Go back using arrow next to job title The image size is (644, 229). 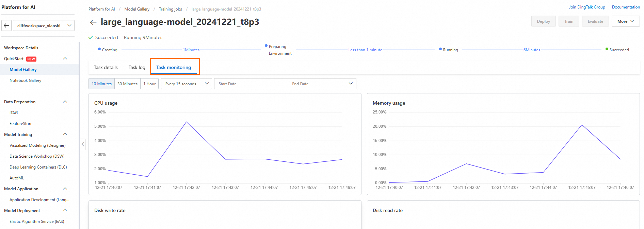click(x=93, y=22)
